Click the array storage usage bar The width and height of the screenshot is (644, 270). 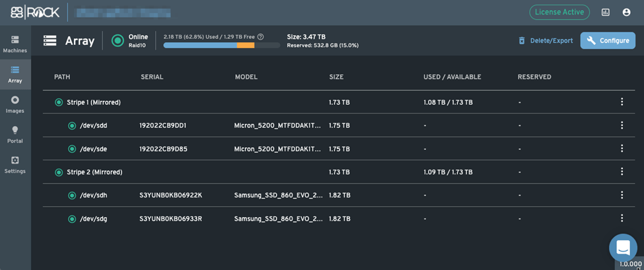221,46
